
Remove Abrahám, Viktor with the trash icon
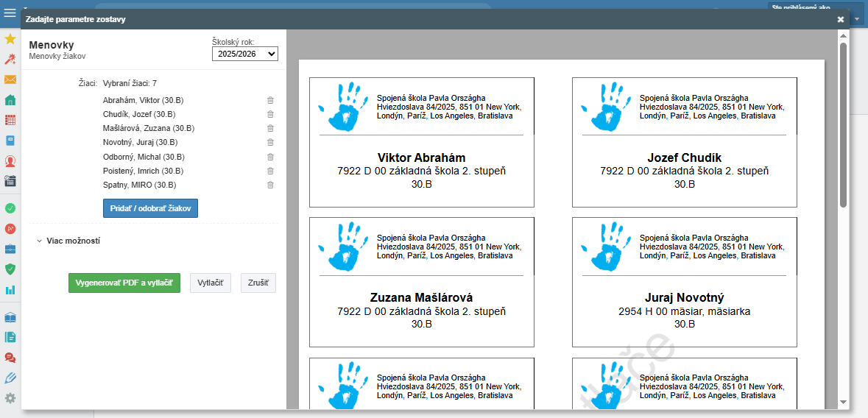[270, 100]
